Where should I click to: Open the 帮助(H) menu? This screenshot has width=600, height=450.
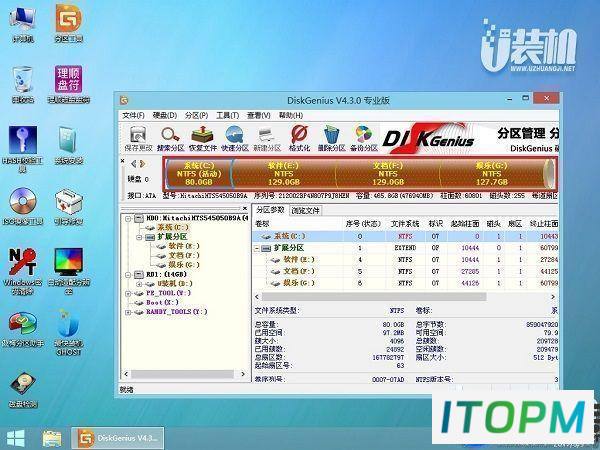[291, 116]
